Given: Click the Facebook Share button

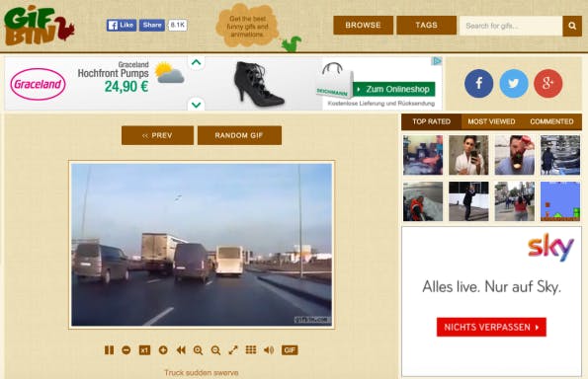Looking at the screenshot, I should tap(152, 25).
